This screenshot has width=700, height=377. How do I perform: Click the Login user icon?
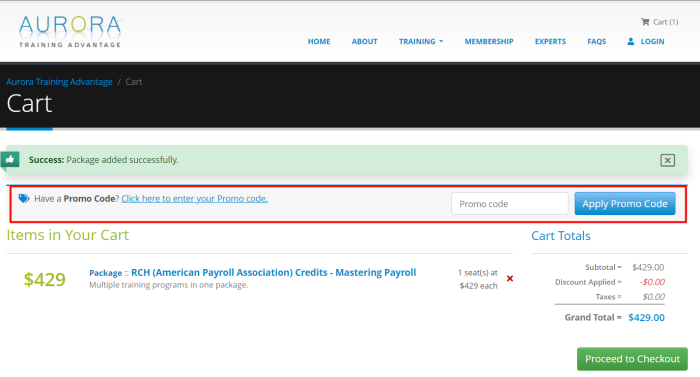tap(630, 42)
